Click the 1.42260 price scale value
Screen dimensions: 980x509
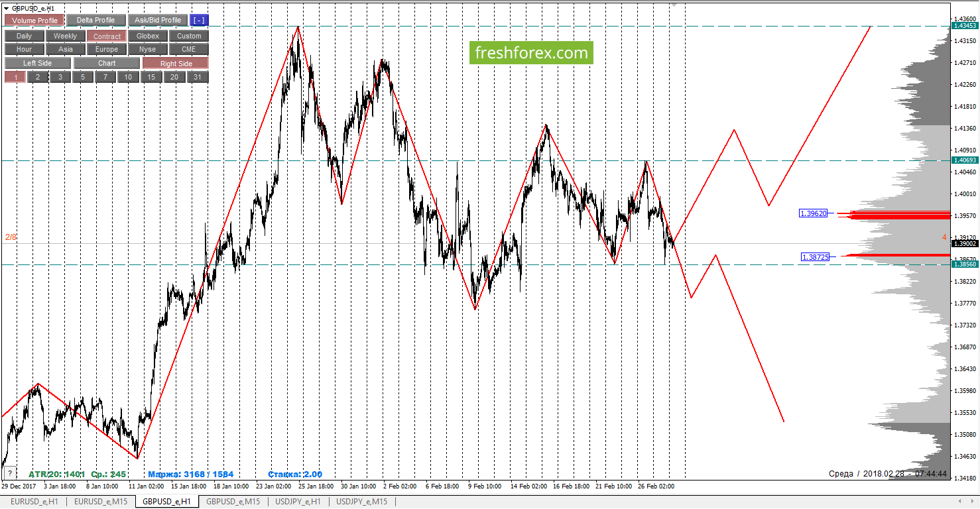pyautogui.click(x=965, y=85)
